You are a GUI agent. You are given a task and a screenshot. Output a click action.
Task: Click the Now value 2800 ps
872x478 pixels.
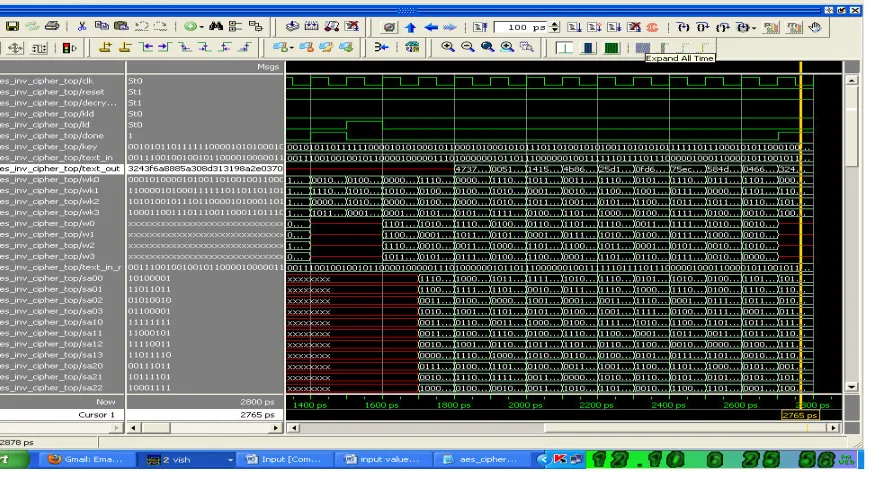point(257,401)
